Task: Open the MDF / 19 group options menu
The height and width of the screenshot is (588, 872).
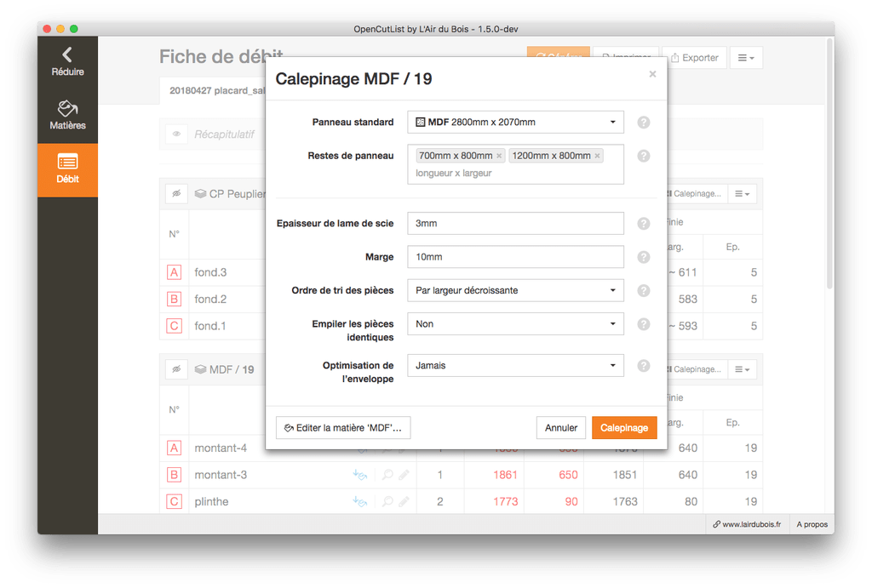Action: point(742,369)
